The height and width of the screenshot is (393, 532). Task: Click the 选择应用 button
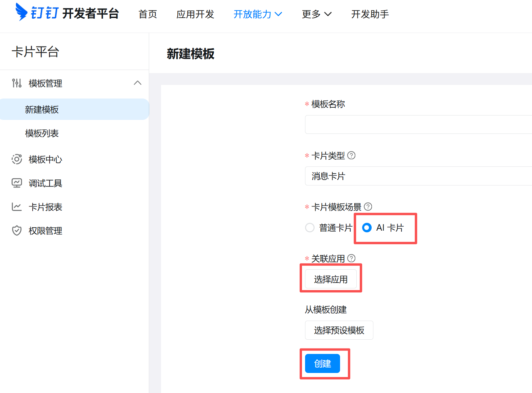click(x=331, y=279)
